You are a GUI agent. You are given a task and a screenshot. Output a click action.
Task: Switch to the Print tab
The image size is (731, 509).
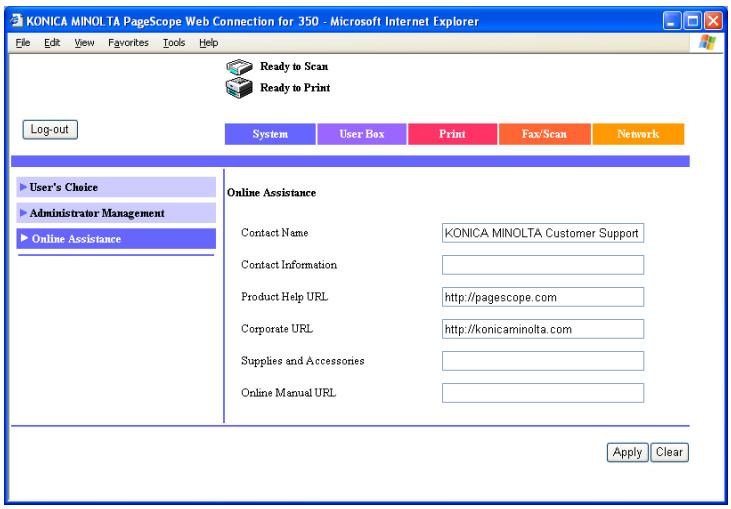pos(452,134)
